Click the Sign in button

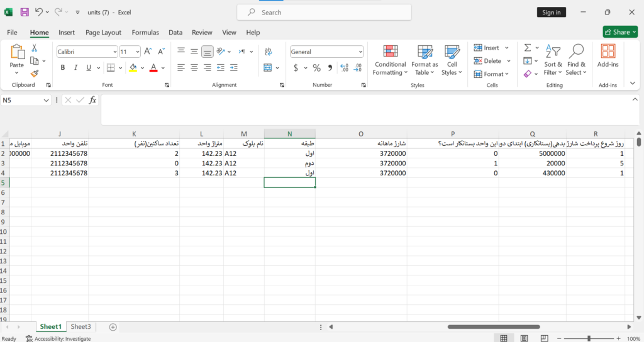tap(551, 13)
